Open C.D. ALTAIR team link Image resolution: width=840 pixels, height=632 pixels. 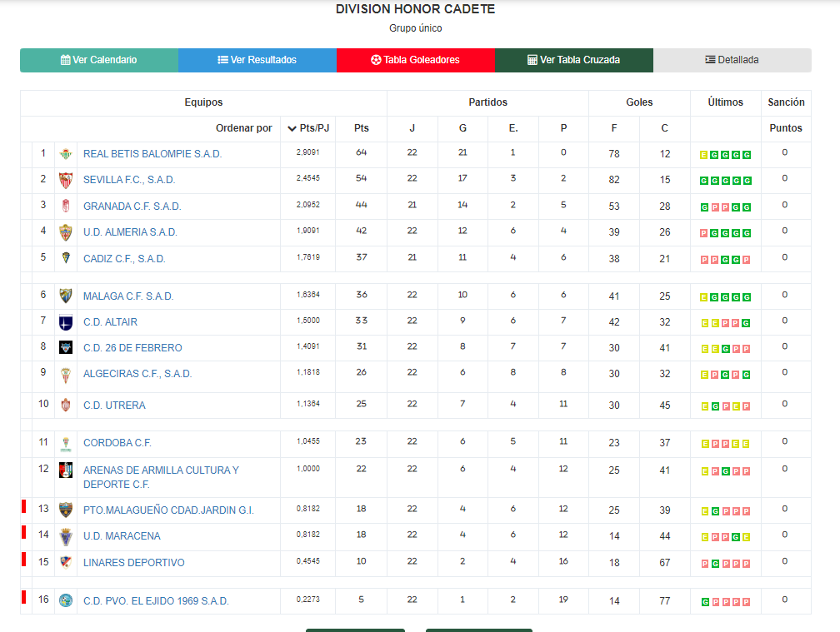110,322
